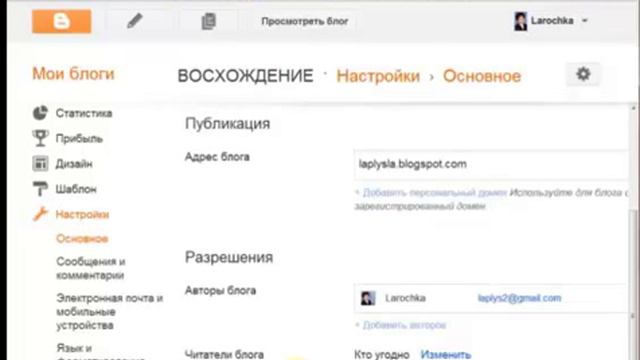Click the orange Blogger logo button
The width and height of the screenshot is (640, 360).
pos(62,21)
